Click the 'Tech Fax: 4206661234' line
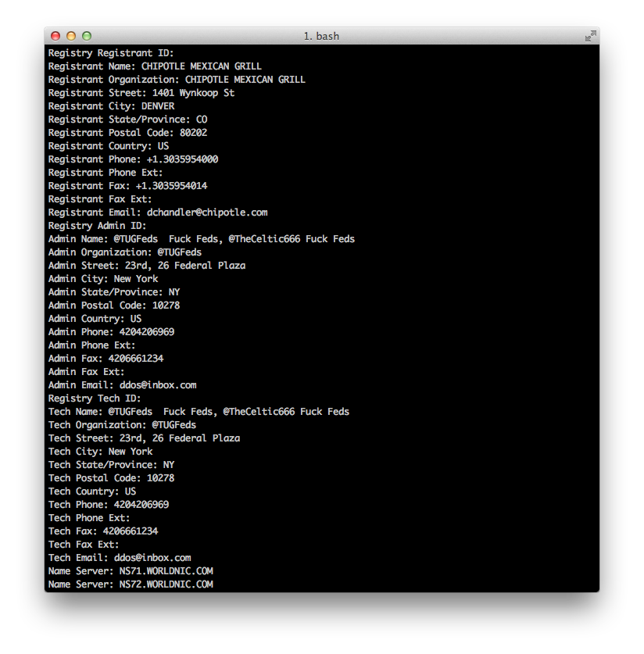Image resolution: width=644 pixels, height=654 pixels. (x=103, y=532)
